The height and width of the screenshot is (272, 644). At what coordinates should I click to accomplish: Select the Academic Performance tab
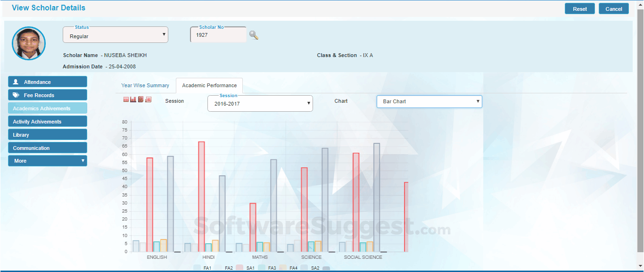click(209, 85)
